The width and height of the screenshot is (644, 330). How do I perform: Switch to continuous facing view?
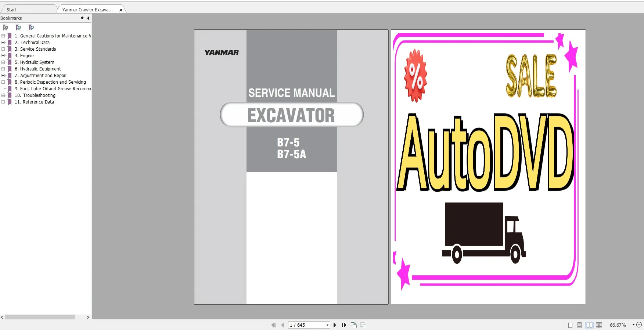point(599,325)
